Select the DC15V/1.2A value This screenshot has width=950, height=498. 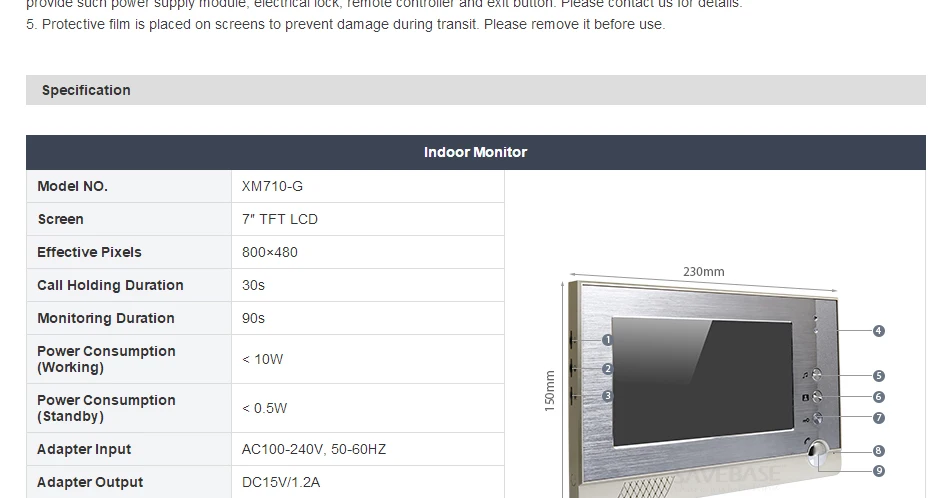[281, 482]
